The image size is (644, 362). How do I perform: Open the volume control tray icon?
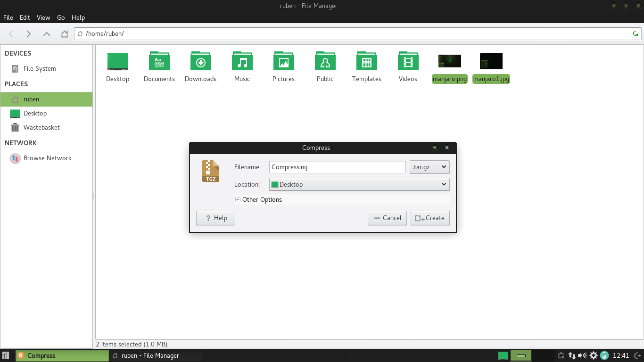pyautogui.click(x=582, y=355)
